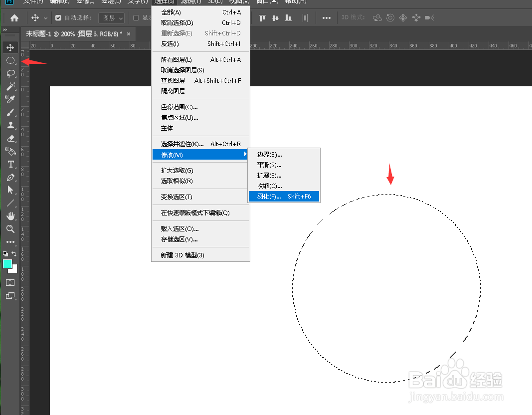The image size is (532, 415).
Task: Expand the 修改(M) submenu
Action: tap(200, 155)
